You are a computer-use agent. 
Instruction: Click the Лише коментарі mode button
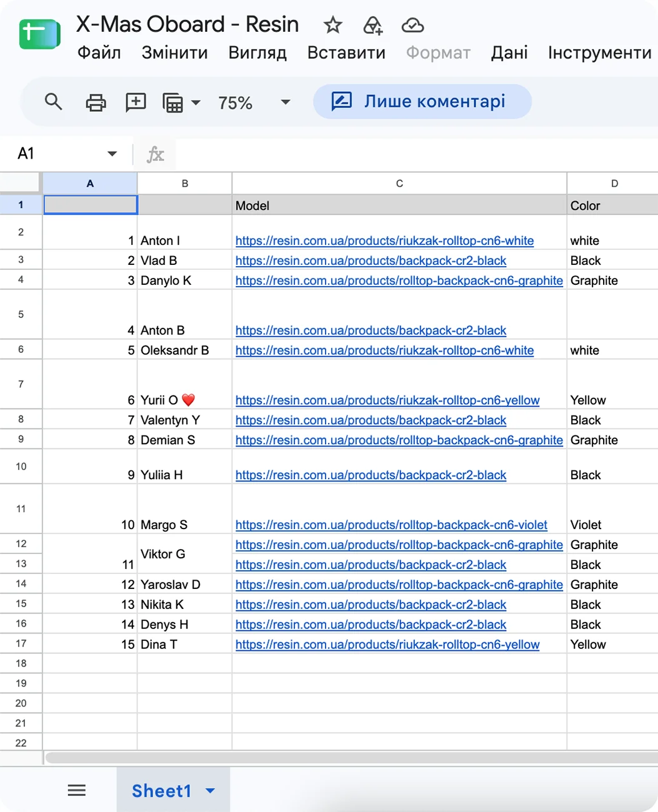[422, 102]
